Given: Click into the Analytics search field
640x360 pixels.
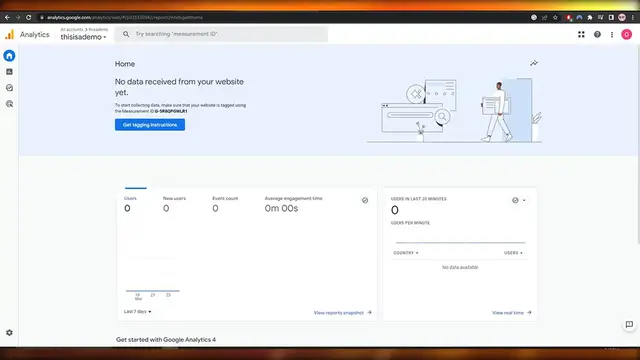Looking at the screenshot, I should pyautogui.click(x=221, y=34).
